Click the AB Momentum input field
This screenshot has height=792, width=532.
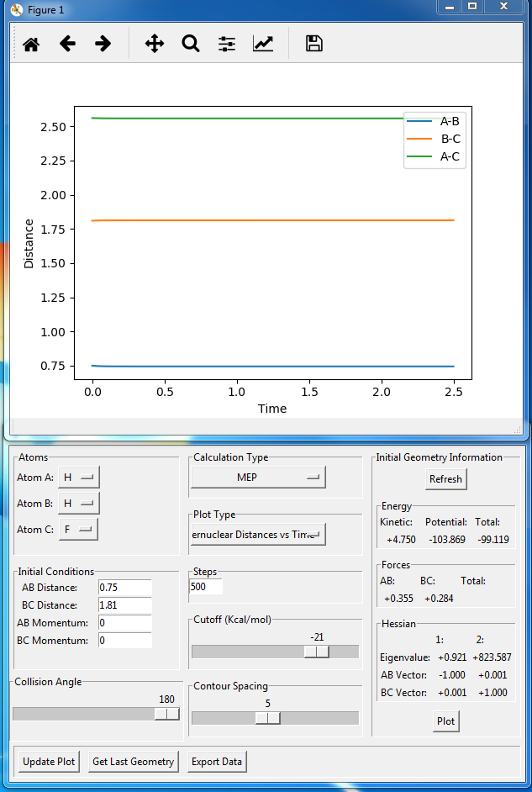125,623
